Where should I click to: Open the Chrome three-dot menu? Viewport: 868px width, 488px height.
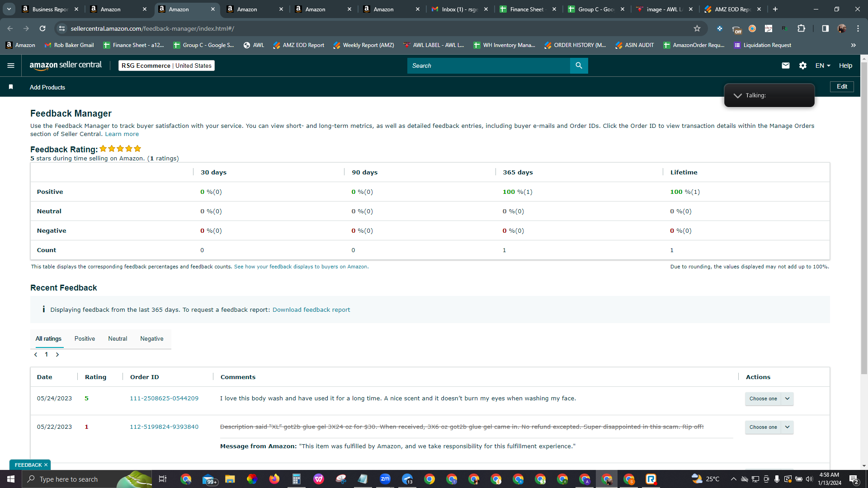pyautogui.click(x=858, y=28)
